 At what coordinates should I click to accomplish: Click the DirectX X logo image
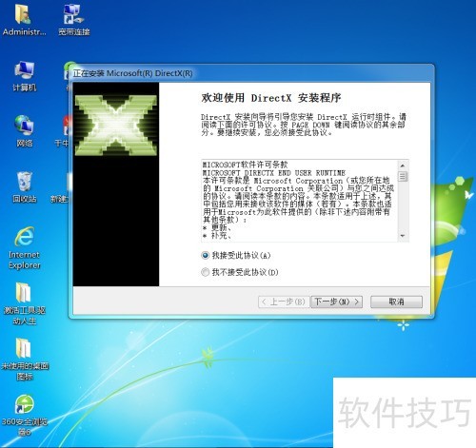116,126
